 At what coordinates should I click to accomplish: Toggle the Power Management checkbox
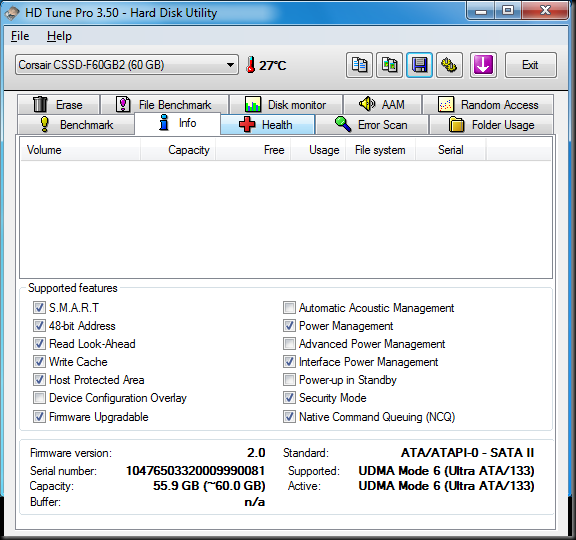[x=289, y=325]
